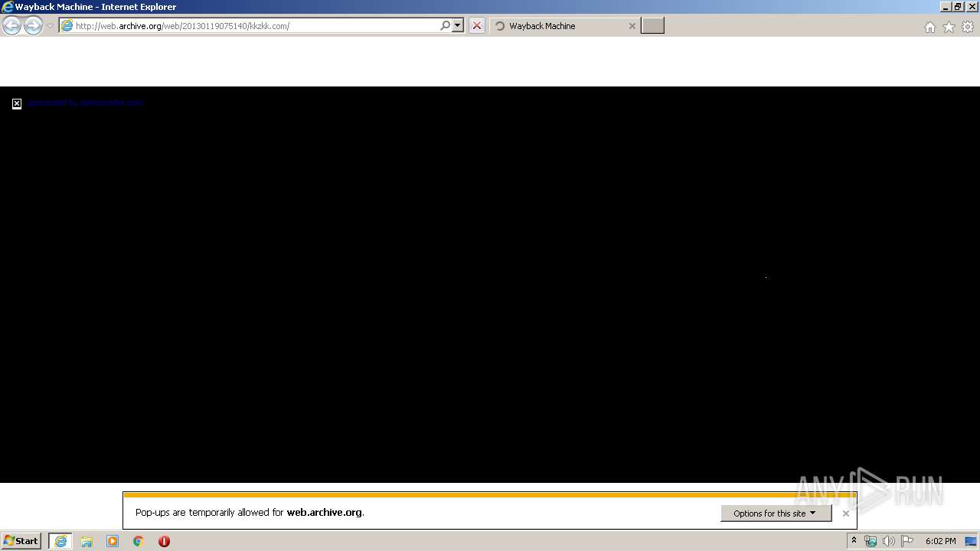The width and height of the screenshot is (980, 551).
Task: Restore down the Internet Explorer window
Action: (x=959, y=7)
